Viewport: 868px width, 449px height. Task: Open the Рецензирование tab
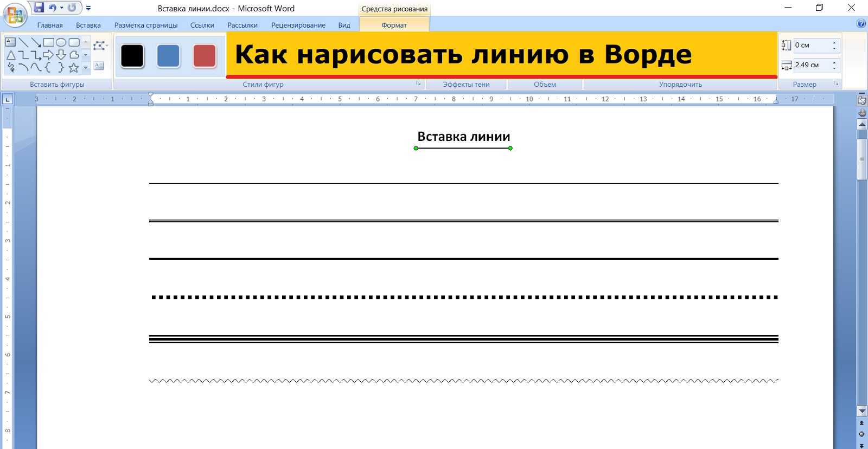click(298, 25)
